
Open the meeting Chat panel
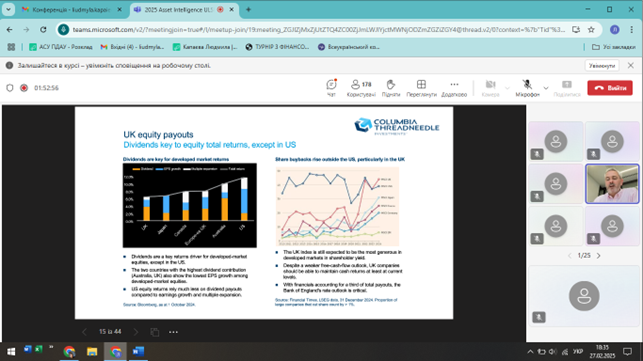[x=331, y=87]
